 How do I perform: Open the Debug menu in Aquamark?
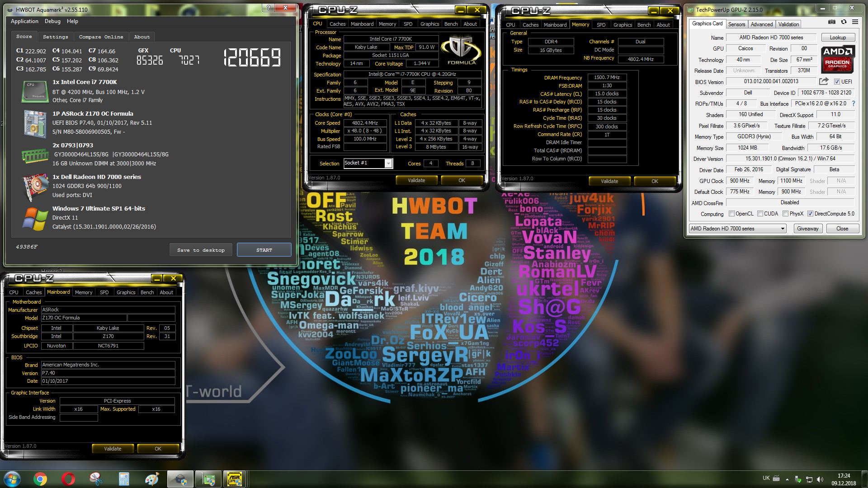click(52, 21)
